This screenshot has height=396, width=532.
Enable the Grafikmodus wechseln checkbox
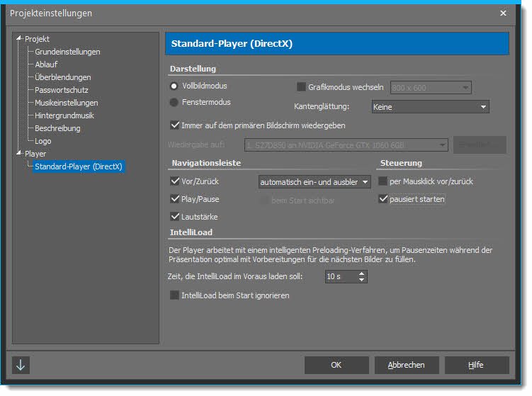pos(301,87)
